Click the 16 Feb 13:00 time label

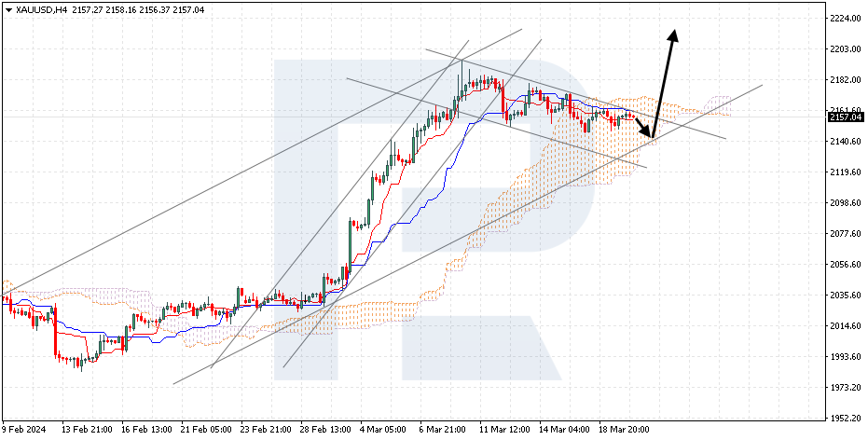146,430
